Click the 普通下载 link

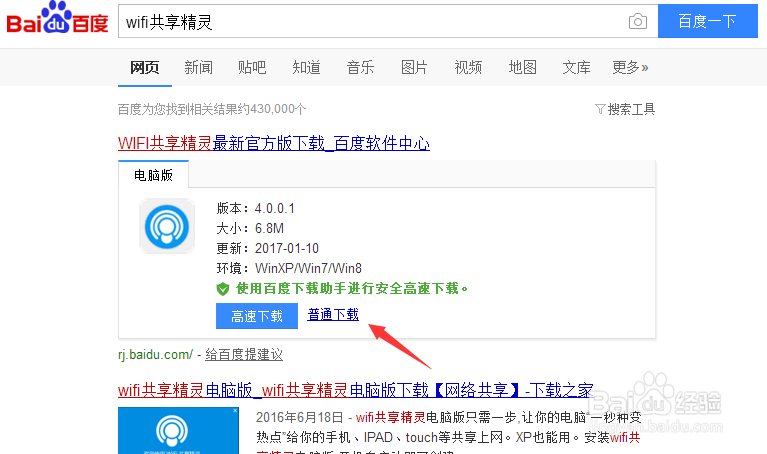click(333, 314)
